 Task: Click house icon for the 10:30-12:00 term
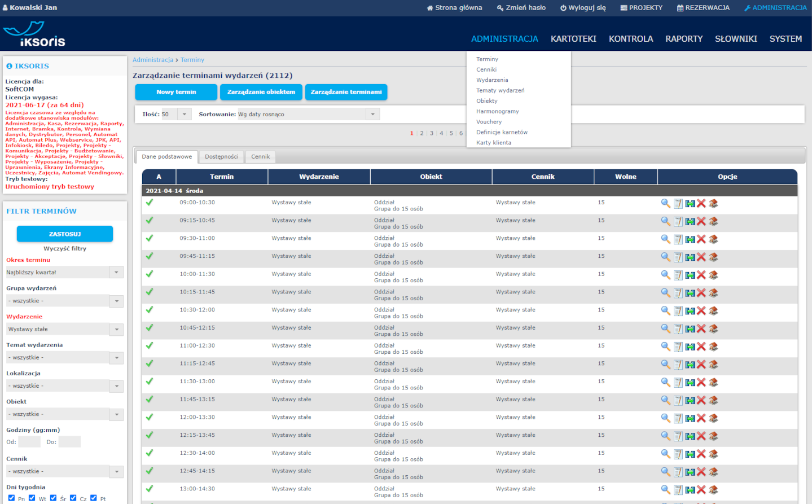pos(713,310)
